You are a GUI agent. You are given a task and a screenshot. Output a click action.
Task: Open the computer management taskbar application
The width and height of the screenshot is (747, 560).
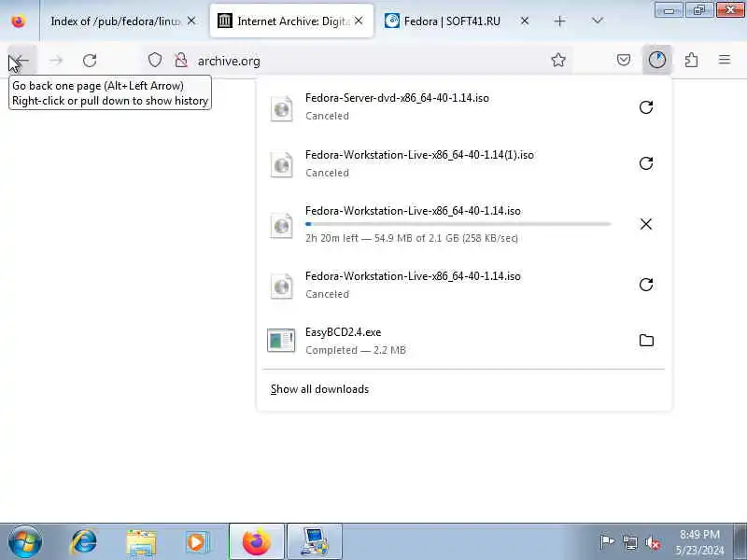click(x=314, y=542)
